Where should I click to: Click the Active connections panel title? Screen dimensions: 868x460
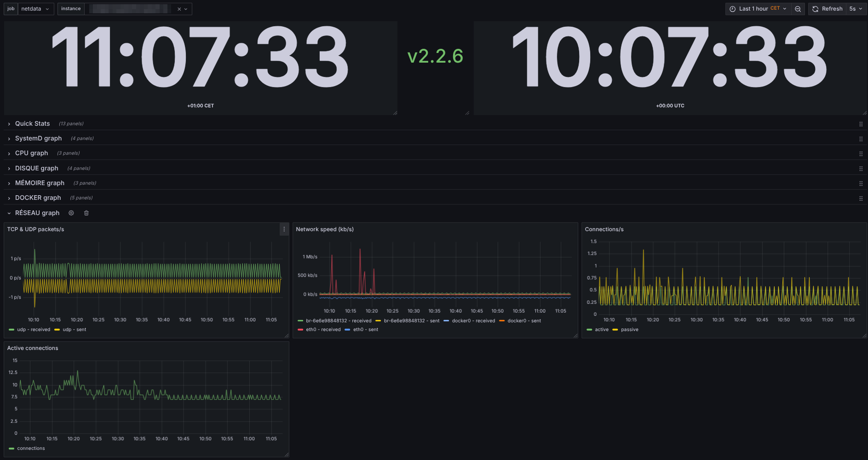point(33,348)
